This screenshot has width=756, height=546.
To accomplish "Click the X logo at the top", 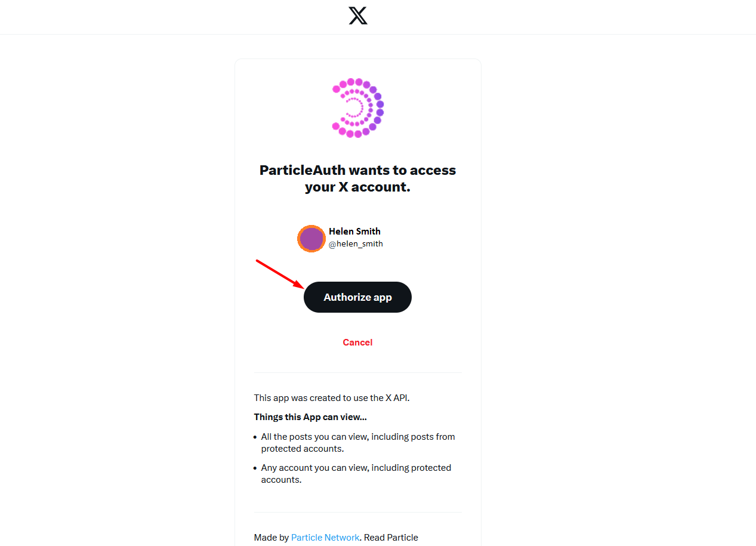I will [x=358, y=16].
